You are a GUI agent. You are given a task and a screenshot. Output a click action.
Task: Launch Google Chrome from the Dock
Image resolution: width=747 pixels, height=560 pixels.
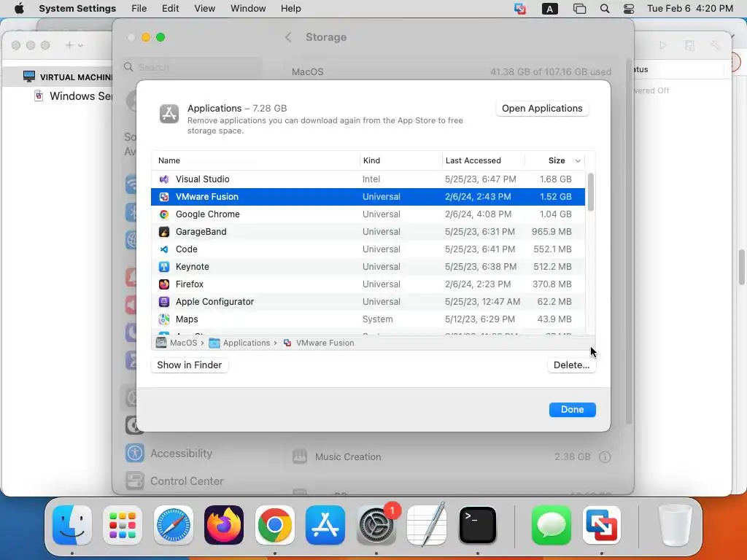tap(275, 525)
